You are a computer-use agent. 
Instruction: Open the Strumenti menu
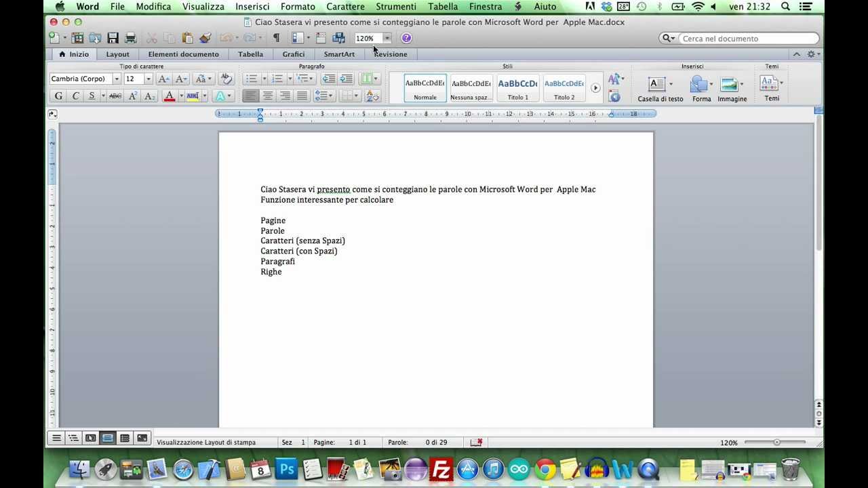coord(396,7)
